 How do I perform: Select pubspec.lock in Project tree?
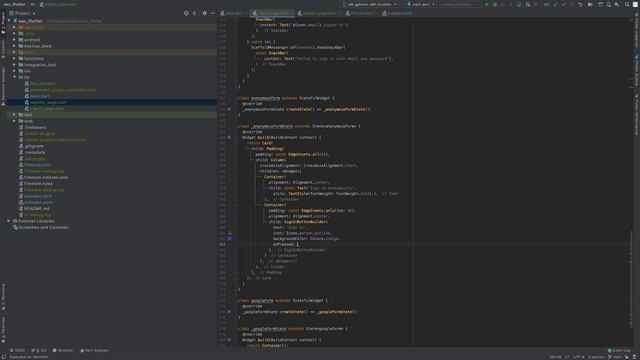pos(38,196)
